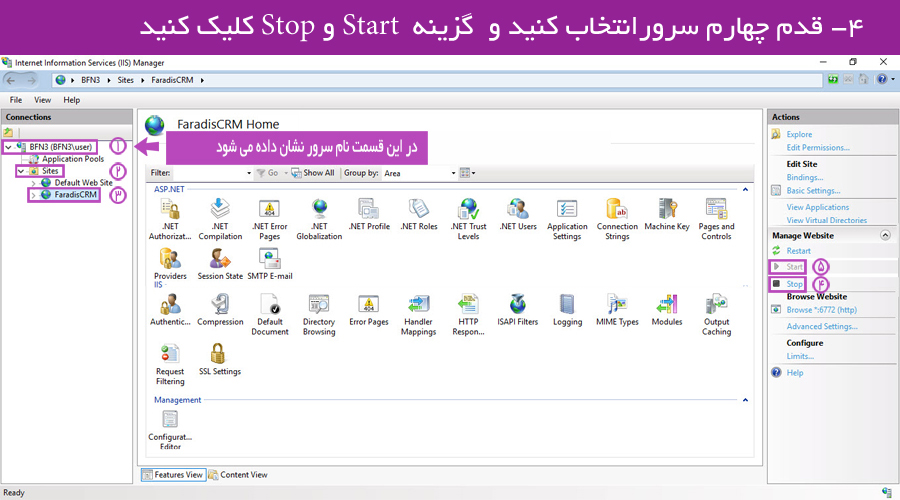Viewport: 900px width, 500px height.
Task: Open the Limits configuration link
Action: coord(800,356)
